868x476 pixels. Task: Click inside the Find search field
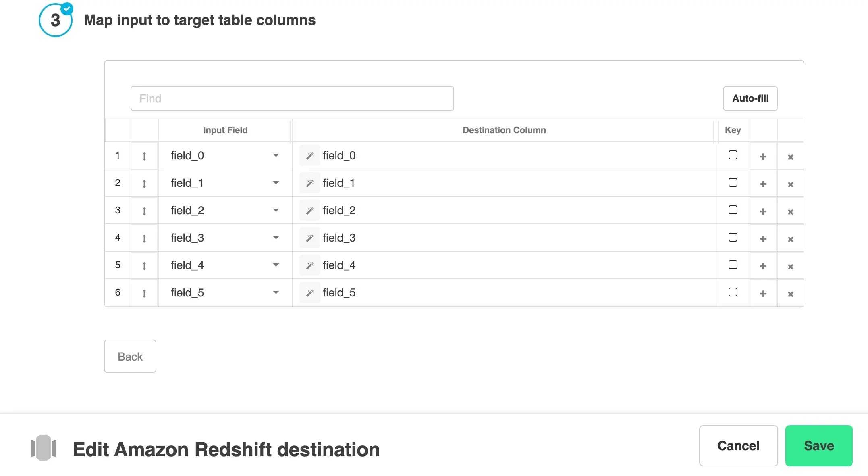point(292,98)
